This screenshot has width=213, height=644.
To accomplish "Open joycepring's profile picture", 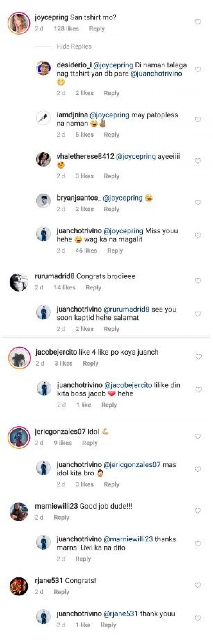I will tap(19, 23).
